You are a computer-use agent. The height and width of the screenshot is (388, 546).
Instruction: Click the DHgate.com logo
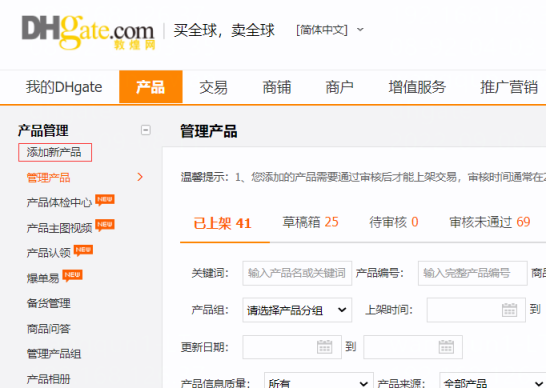(88, 33)
